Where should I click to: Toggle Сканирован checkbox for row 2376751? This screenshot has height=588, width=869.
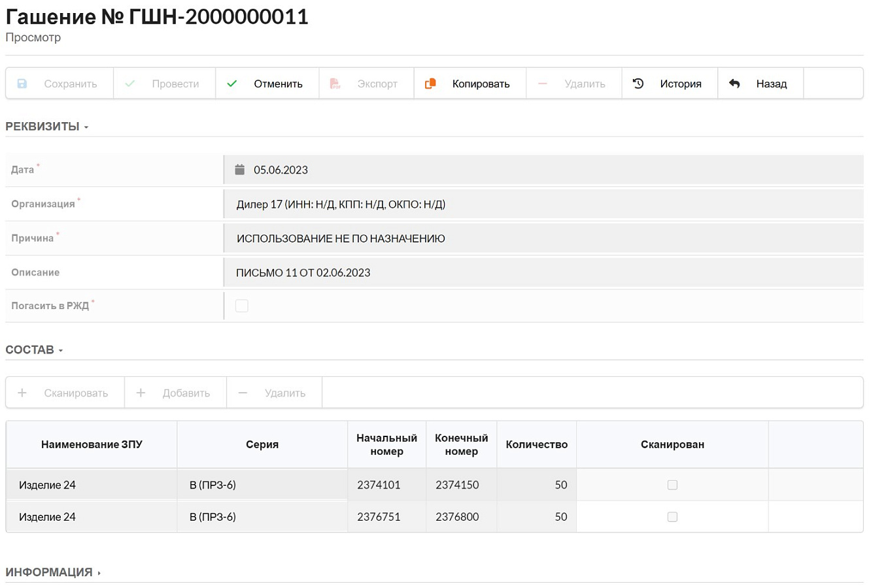[x=672, y=517]
